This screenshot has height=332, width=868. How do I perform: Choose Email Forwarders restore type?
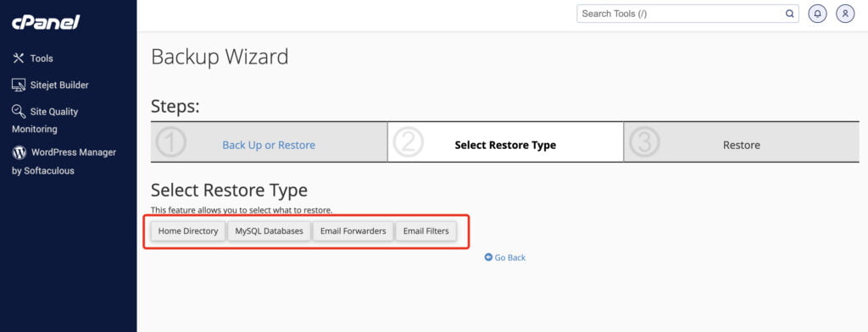pyautogui.click(x=353, y=230)
